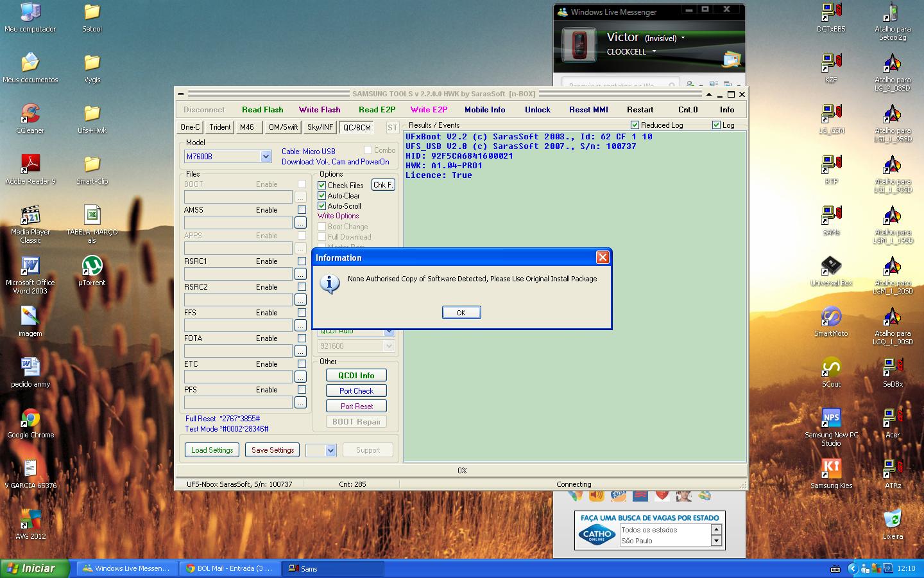This screenshot has height=578, width=924.
Task: Toggle the Auto-Scroll checkbox
Action: pos(322,206)
